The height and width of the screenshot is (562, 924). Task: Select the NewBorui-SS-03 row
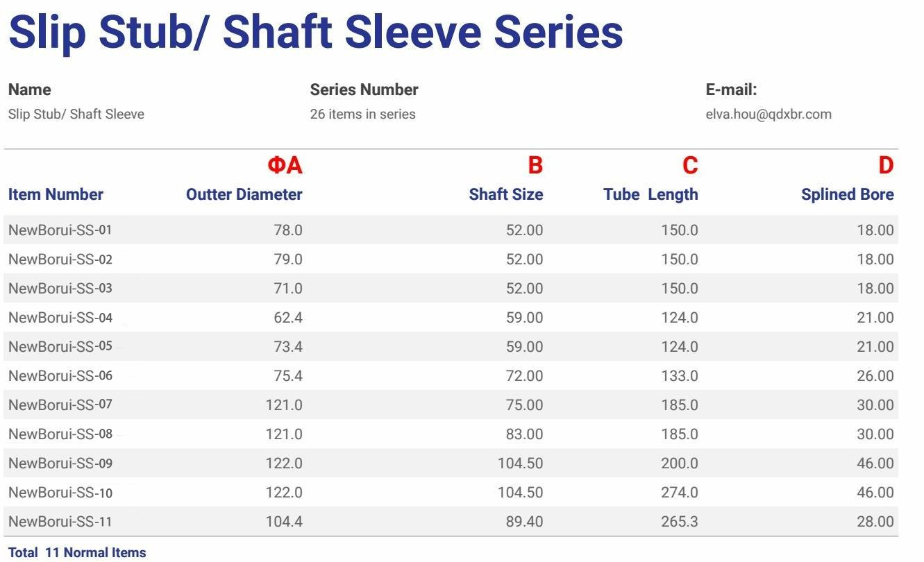tap(451, 289)
